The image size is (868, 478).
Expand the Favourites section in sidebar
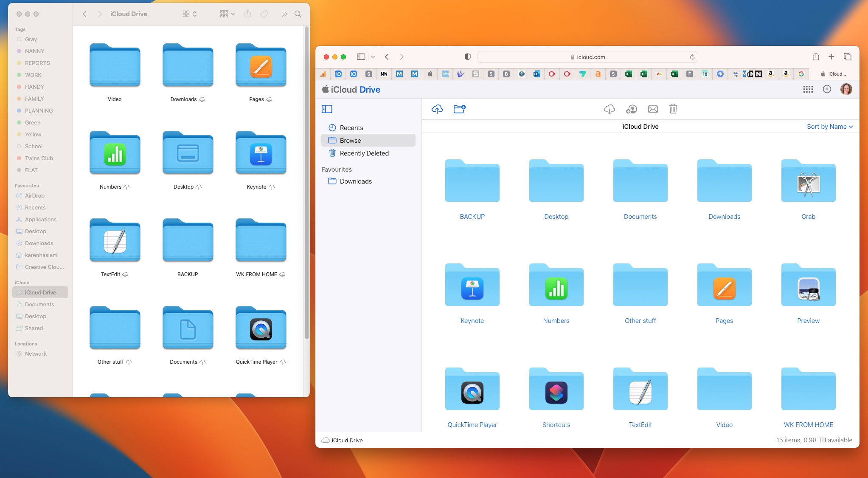coord(337,168)
